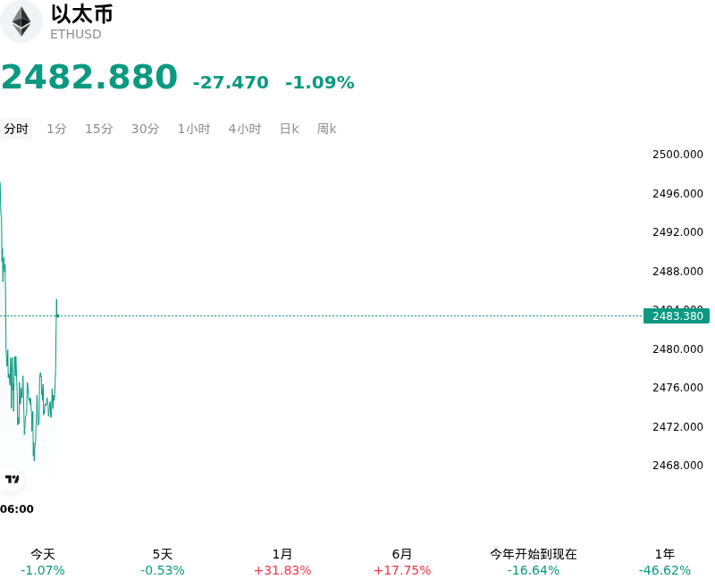715x588 pixels.
Task: Choose the 4小时 interval tab
Action: tap(245, 129)
